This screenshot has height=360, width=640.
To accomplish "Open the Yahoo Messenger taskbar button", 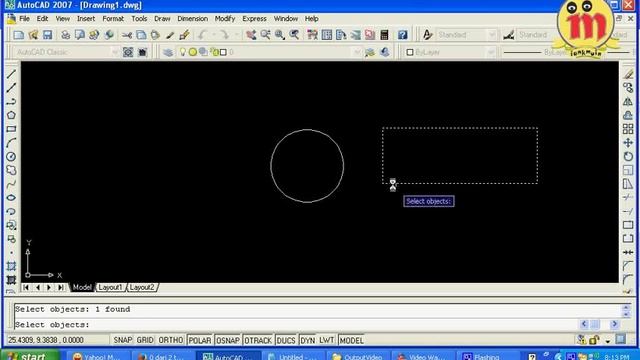I will [98, 356].
